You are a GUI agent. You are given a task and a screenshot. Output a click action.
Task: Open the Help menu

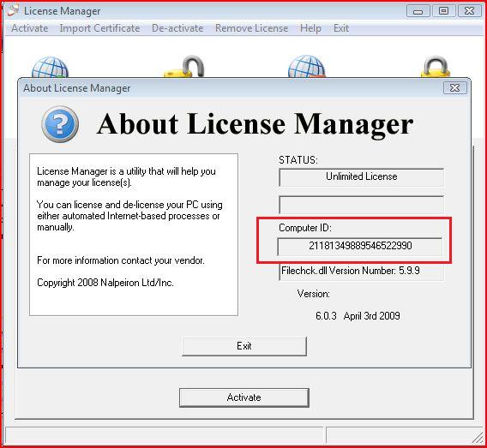[x=310, y=28]
